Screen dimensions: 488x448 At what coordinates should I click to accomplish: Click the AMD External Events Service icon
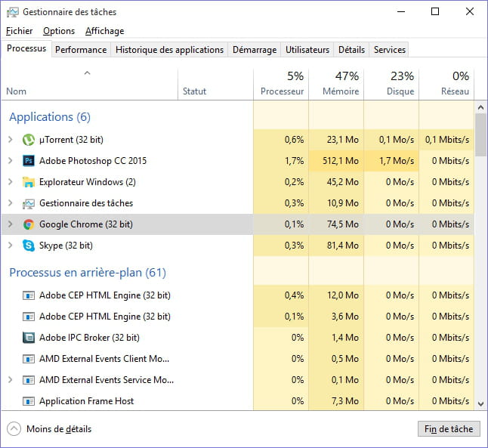point(29,380)
